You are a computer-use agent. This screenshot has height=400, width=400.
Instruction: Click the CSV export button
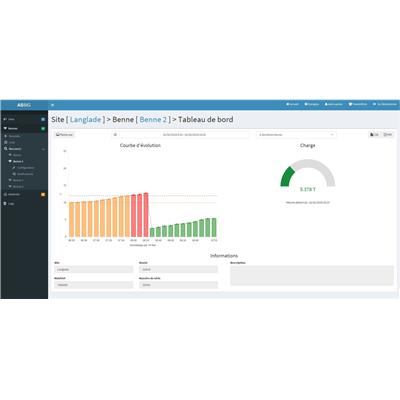[x=375, y=135]
